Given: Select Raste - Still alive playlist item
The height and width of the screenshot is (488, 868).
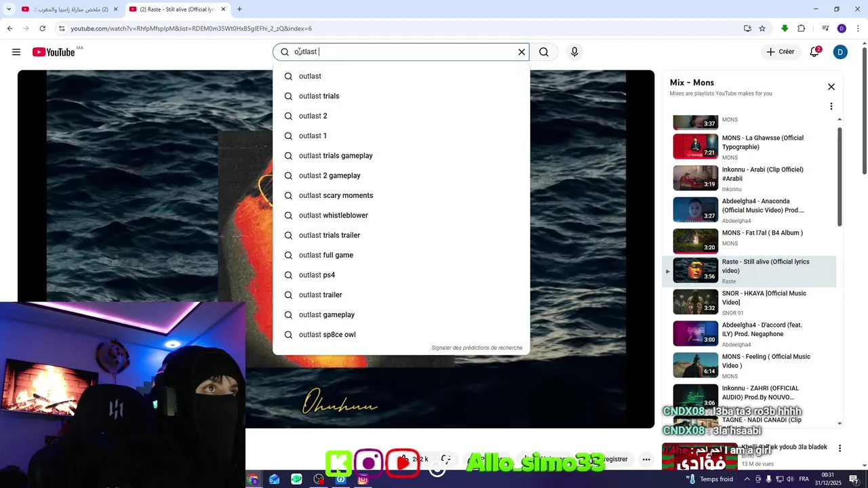Looking at the screenshot, I should (749, 271).
